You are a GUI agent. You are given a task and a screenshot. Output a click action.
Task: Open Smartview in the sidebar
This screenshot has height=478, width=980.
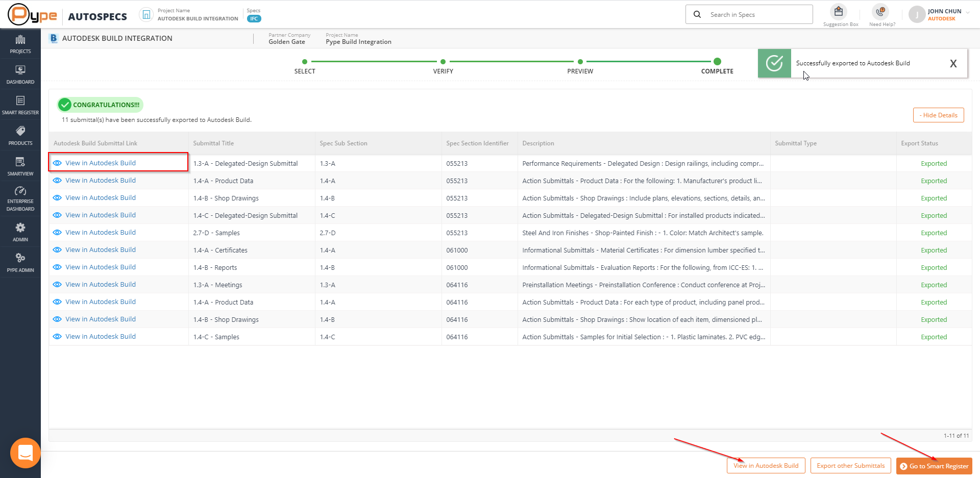(x=20, y=166)
